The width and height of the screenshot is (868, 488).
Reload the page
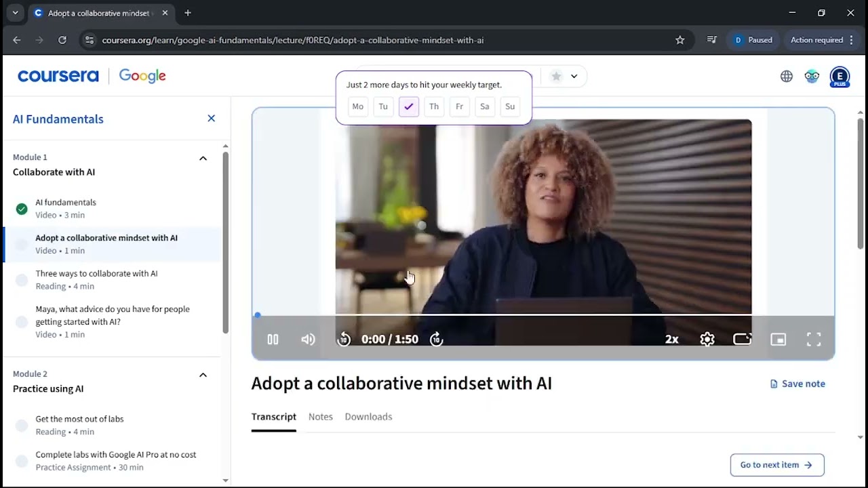[62, 40]
